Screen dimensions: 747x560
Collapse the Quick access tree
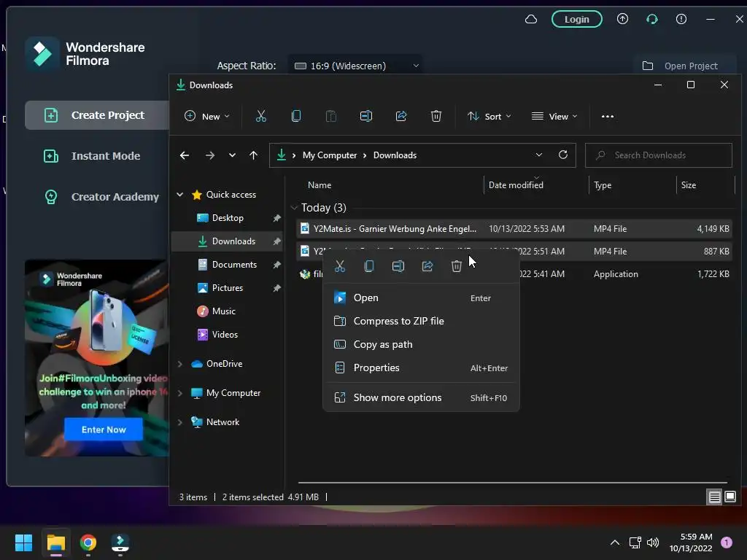click(180, 194)
